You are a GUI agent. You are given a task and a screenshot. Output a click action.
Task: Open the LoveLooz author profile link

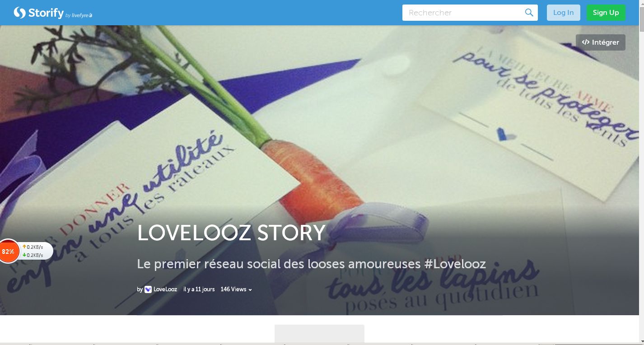tap(165, 289)
